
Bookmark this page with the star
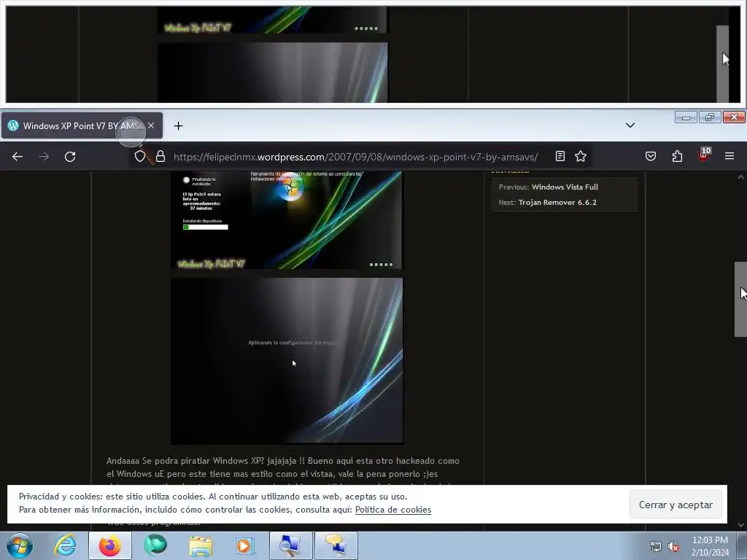pos(580,156)
